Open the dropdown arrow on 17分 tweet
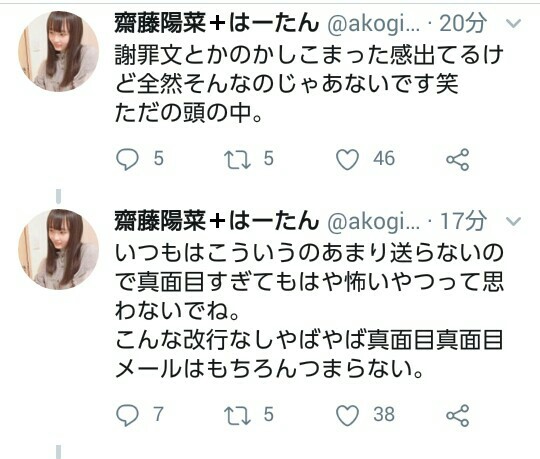The width and height of the screenshot is (540, 459). [514, 221]
